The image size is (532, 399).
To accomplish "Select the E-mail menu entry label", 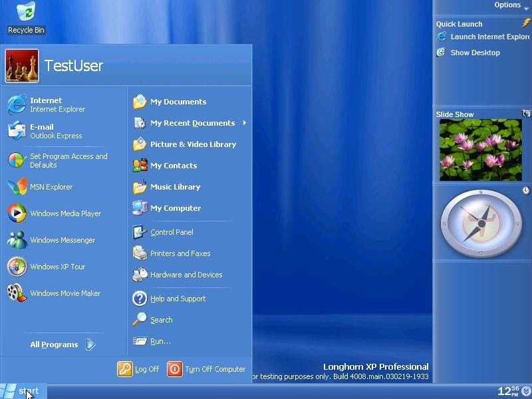I will pos(42,127).
